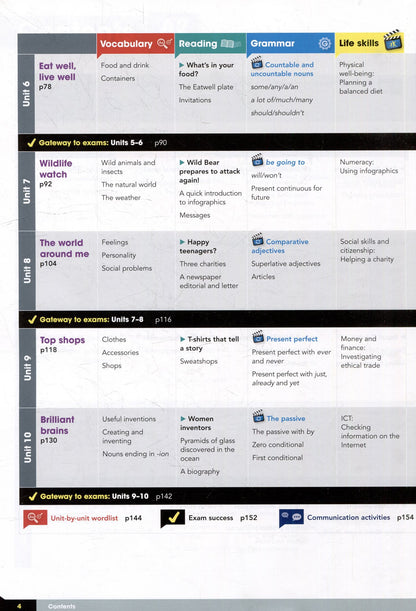The image size is (416, 611).
Task: Click the clapperboard icon beside Life skills
Action: [393, 41]
